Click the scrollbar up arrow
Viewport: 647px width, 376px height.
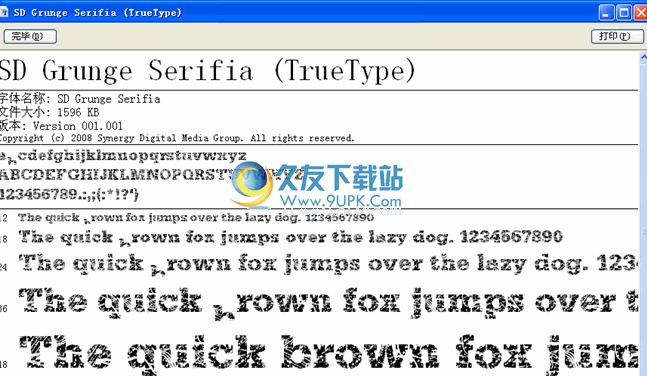point(643,57)
